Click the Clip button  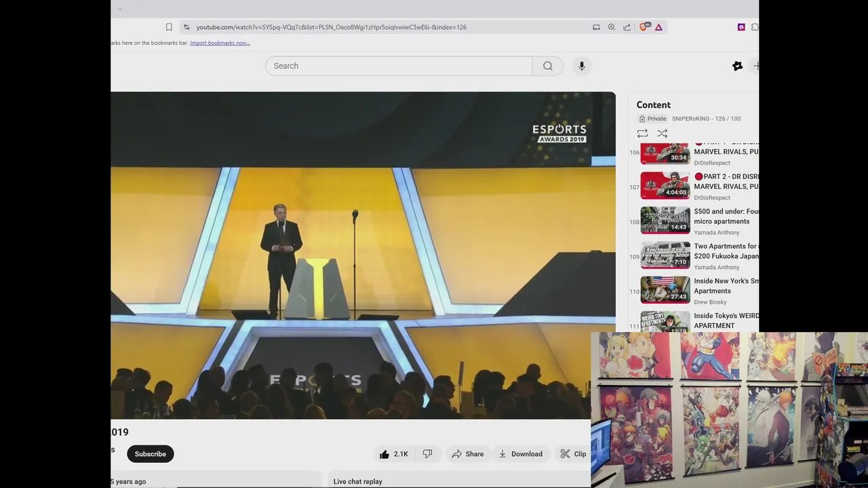click(573, 454)
